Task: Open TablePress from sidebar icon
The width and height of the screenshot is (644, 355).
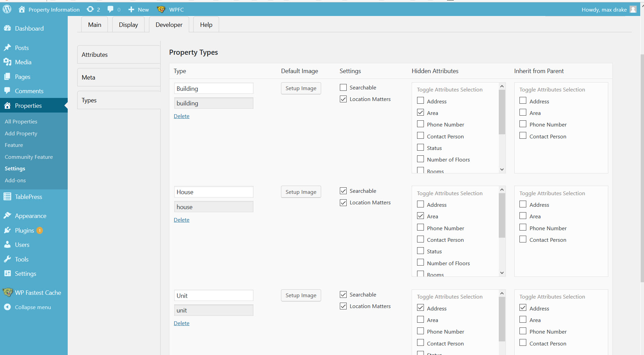Action: [7, 197]
